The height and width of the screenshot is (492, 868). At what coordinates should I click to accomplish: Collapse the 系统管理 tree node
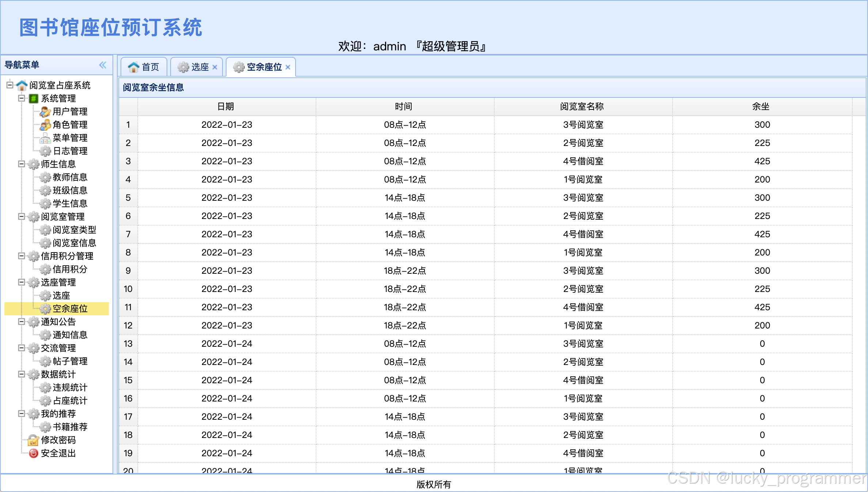22,98
